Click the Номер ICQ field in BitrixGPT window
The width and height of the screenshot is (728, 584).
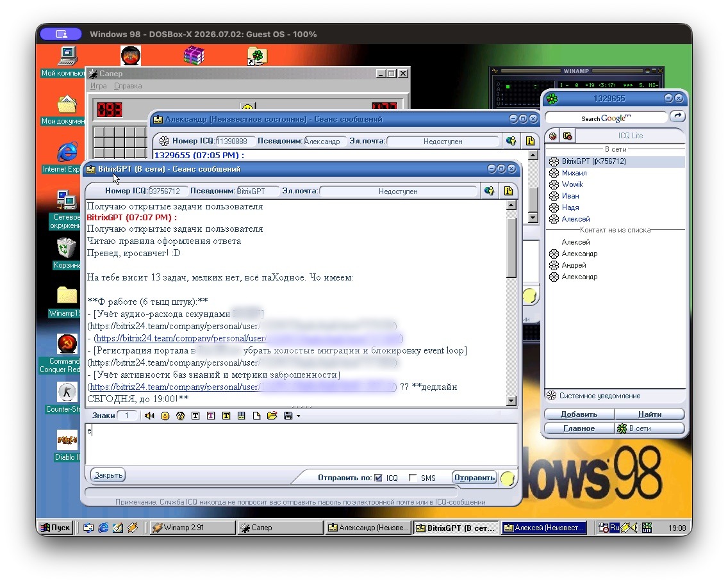(x=167, y=191)
